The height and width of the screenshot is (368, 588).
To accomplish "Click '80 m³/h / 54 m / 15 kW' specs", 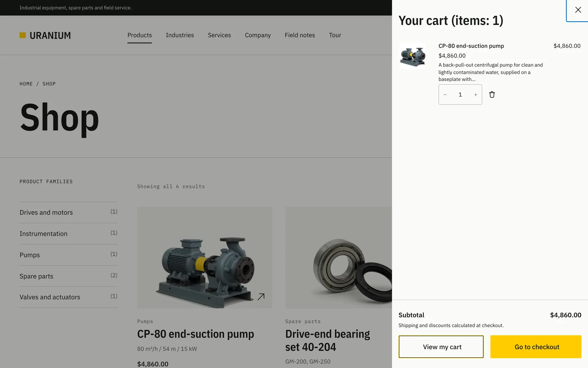I will [167, 349].
